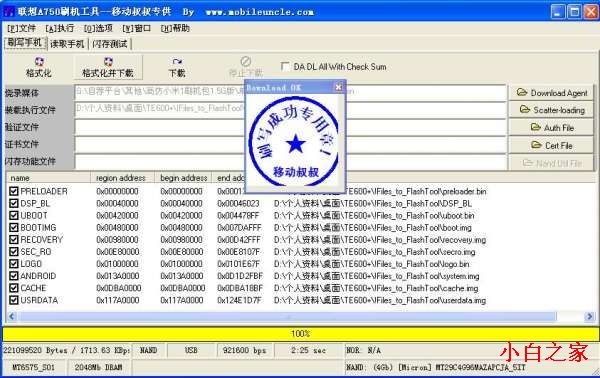600x378 pixels.
Task: Open the [W]窗口 window menu
Action: [137, 28]
